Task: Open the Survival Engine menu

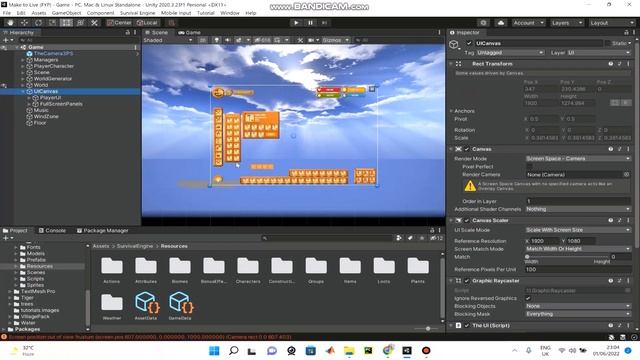Action: coord(138,13)
